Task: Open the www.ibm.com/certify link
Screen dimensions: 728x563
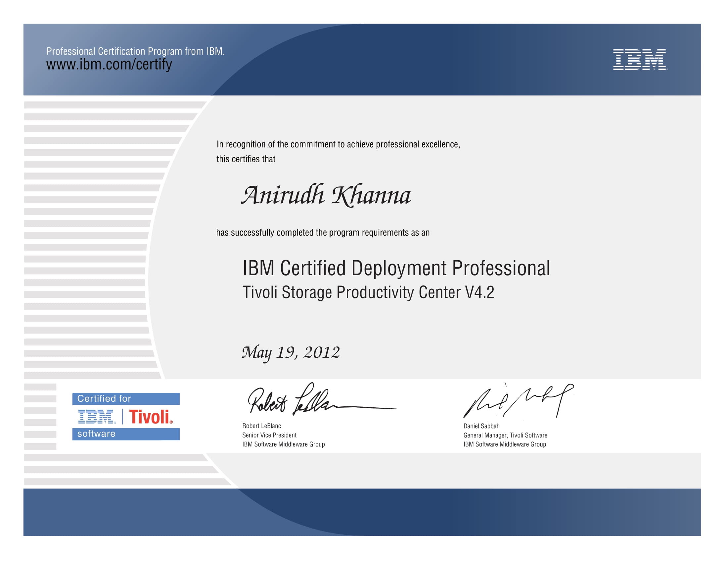Action: pyautogui.click(x=109, y=64)
